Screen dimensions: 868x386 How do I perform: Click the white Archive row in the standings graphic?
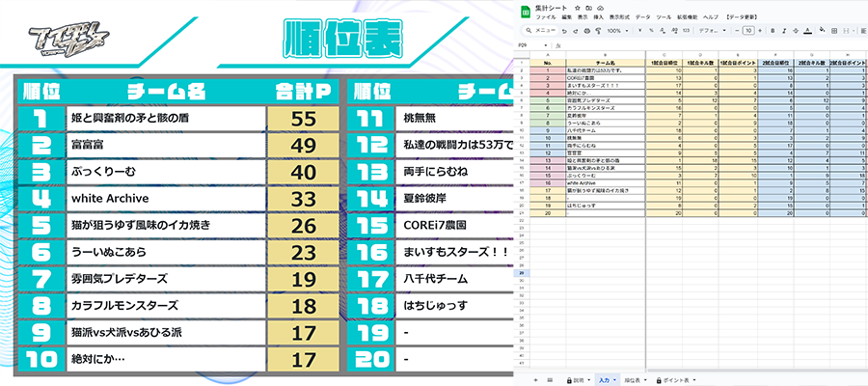[166, 198]
